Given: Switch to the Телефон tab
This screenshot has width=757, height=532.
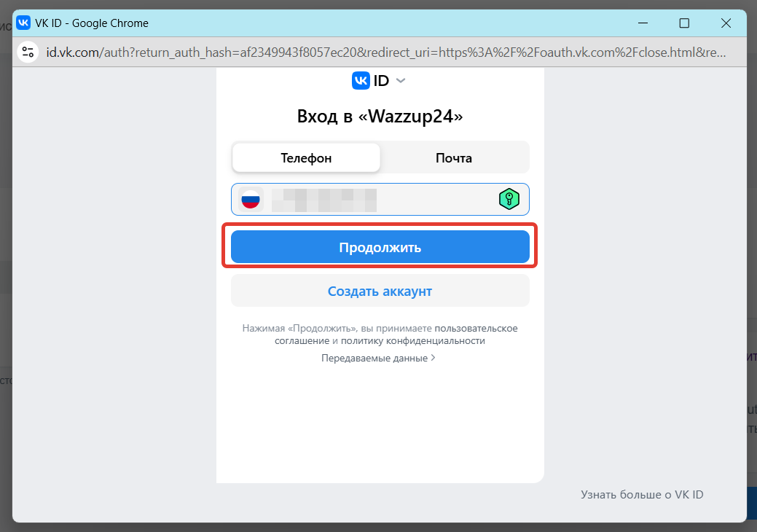Looking at the screenshot, I should (x=306, y=158).
